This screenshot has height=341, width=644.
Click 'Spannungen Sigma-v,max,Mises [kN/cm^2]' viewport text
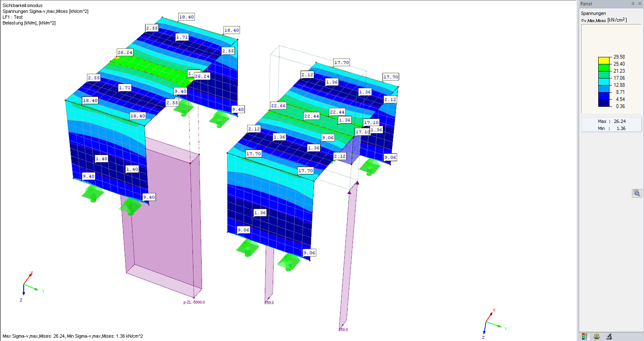point(45,11)
